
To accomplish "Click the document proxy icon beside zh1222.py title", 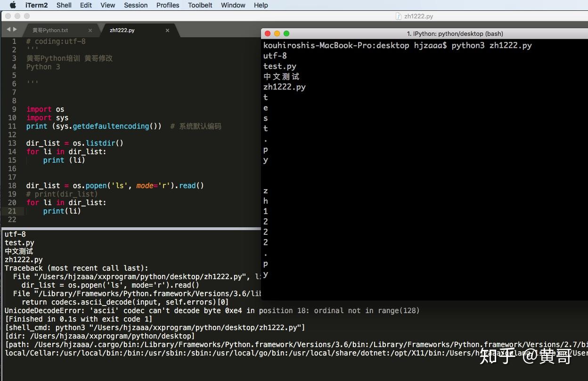I will click(398, 16).
